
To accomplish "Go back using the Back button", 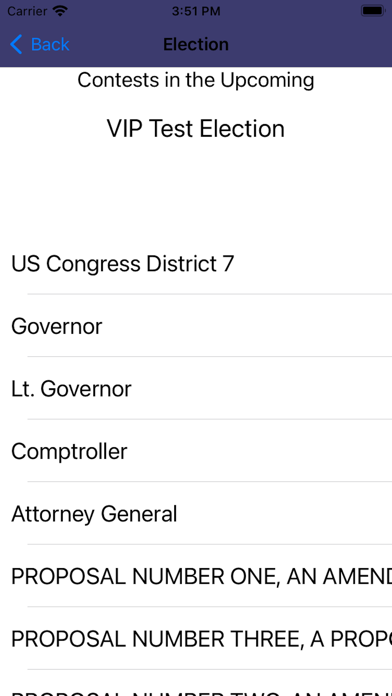I will (x=40, y=44).
